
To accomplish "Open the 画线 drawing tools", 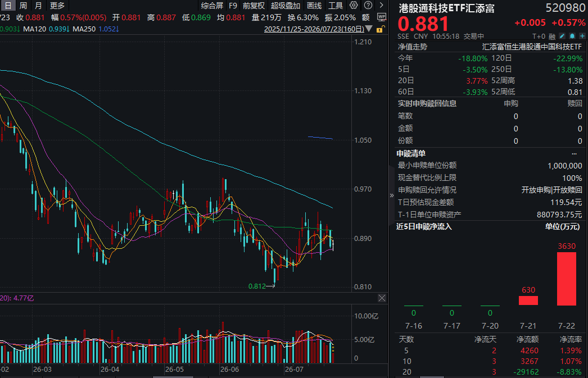I will [314, 6].
